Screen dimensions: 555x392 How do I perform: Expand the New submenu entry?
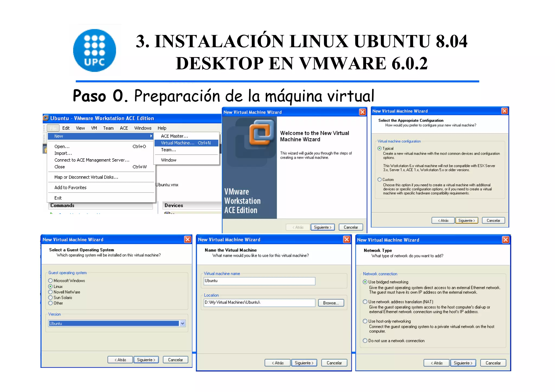point(101,136)
